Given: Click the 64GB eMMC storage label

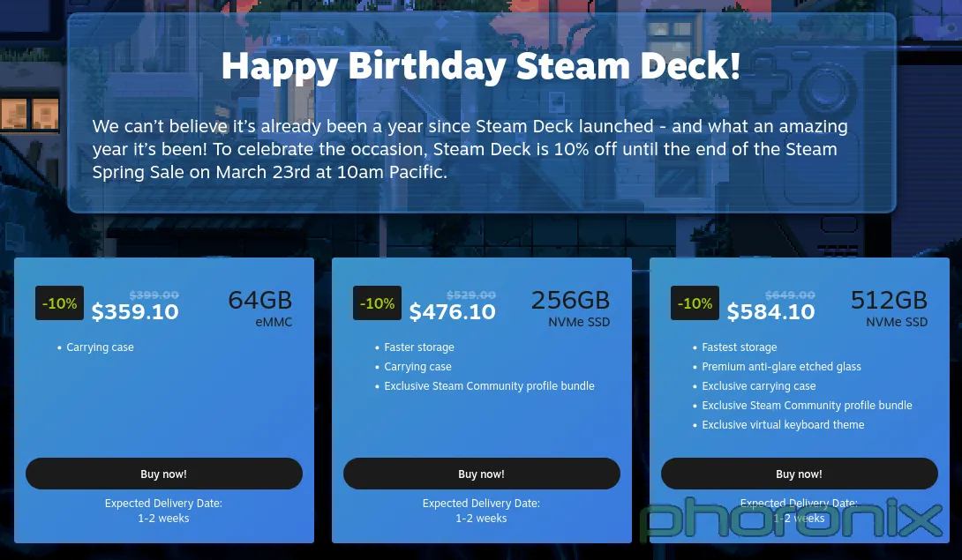Looking at the screenshot, I should tap(260, 308).
